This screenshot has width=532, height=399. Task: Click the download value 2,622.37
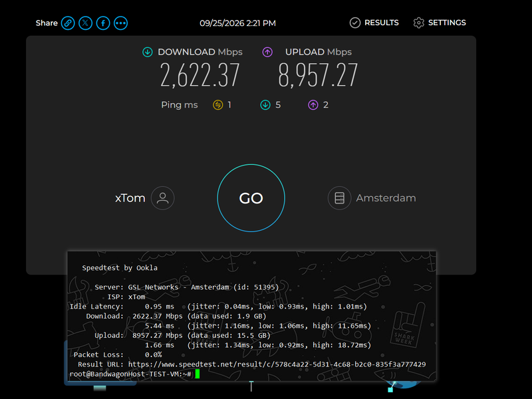point(200,75)
